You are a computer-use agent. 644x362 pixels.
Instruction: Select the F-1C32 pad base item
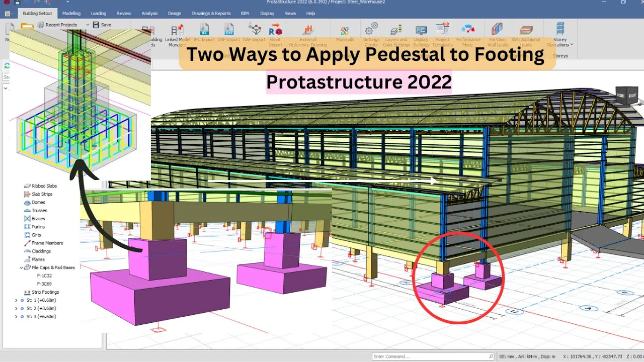44,276
